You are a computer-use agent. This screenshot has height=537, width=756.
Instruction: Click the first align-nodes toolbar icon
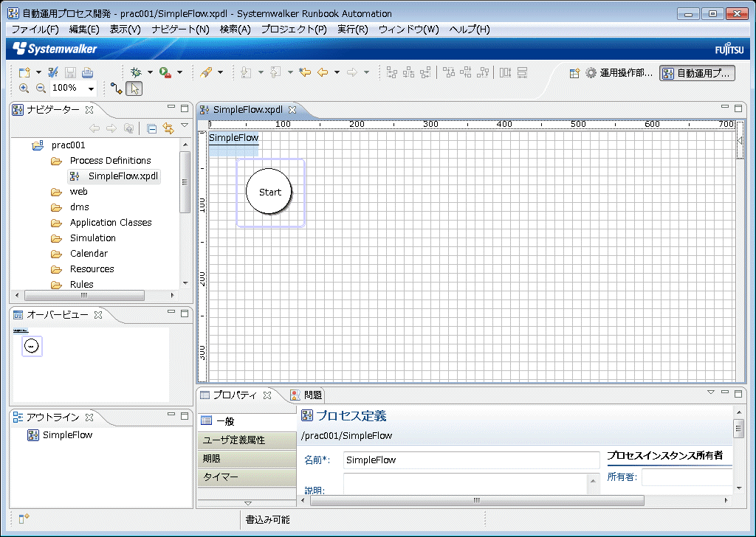coord(392,73)
